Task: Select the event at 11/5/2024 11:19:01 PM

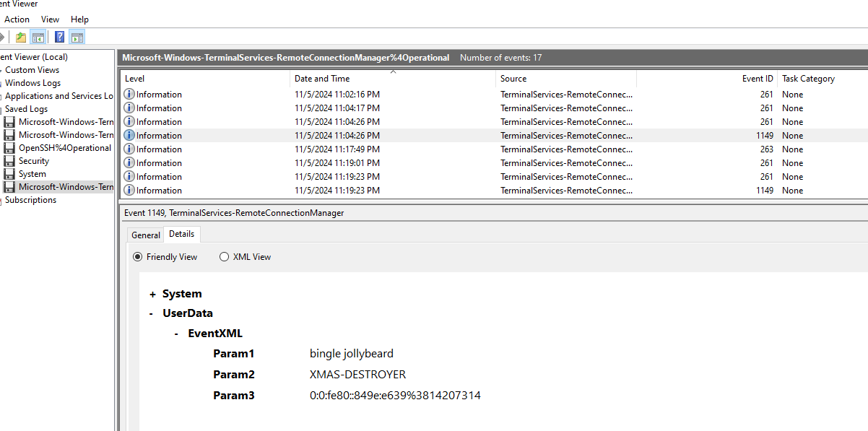Action: tap(494, 163)
